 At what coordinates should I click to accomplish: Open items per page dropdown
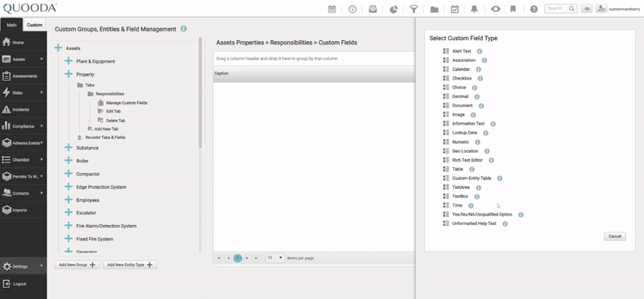tap(275, 257)
